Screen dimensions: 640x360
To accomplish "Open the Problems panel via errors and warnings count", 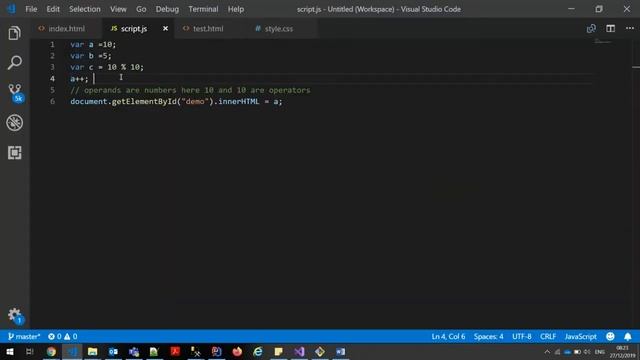I will click(62, 336).
